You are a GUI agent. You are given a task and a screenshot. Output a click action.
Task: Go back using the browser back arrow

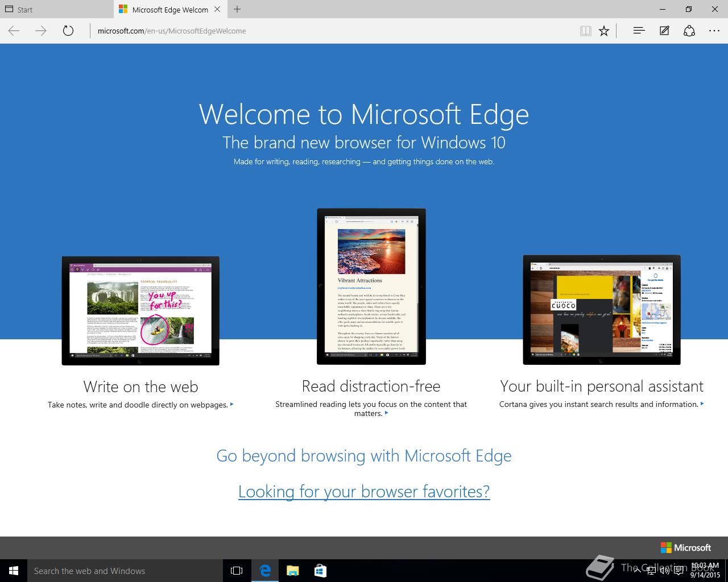(x=14, y=31)
